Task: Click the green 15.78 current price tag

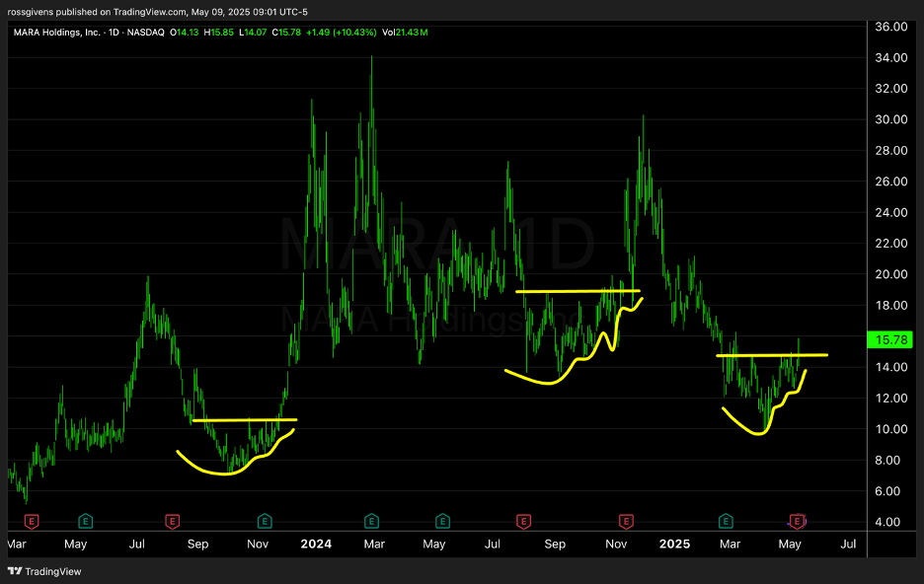Action: pyautogui.click(x=889, y=339)
